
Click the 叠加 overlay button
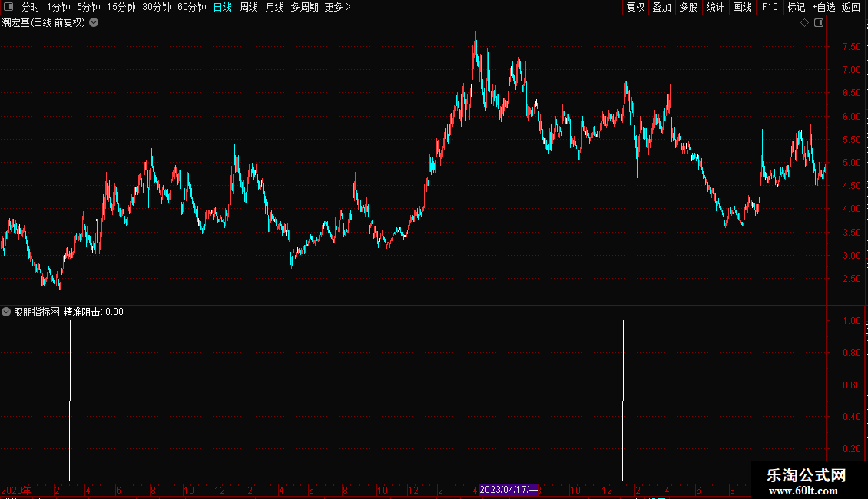pyautogui.click(x=662, y=7)
